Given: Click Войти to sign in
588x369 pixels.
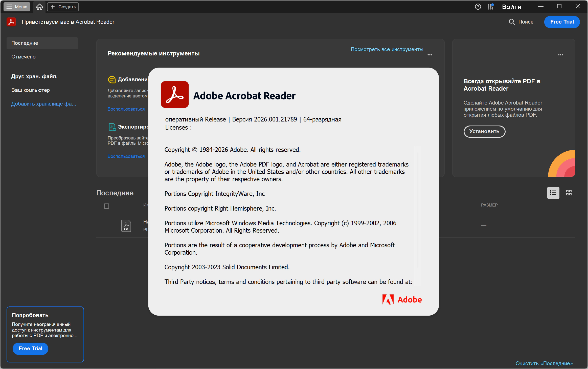Looking at the screenshot, I should [512, 7].
